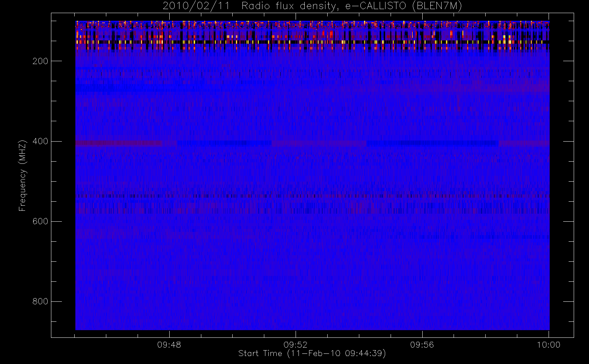
Task: Click the 10:00 time tick label
Action: (549, 345)
